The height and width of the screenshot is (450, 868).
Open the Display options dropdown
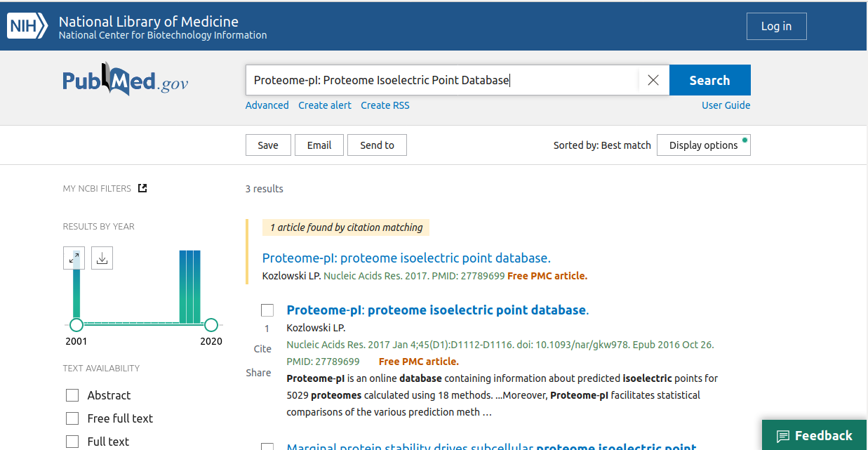[x=704, y=145]
